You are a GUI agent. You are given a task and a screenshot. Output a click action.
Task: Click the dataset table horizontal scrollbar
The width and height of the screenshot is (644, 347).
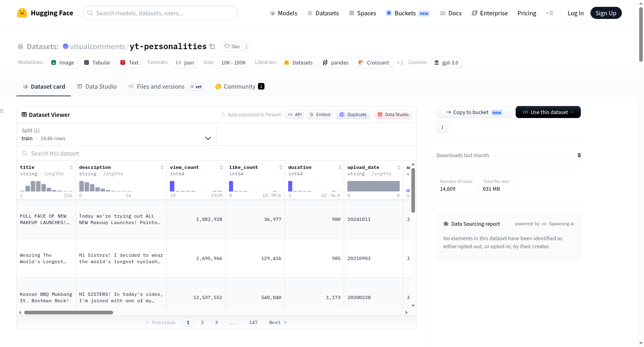pos(68,312)
